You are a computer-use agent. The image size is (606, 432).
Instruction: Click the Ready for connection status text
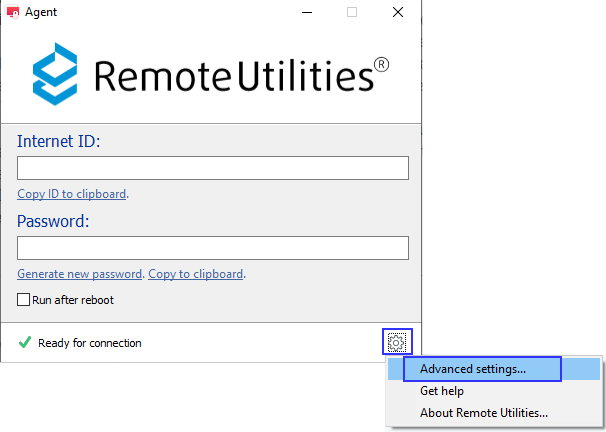pyautogui.click(x=90, y=343)
